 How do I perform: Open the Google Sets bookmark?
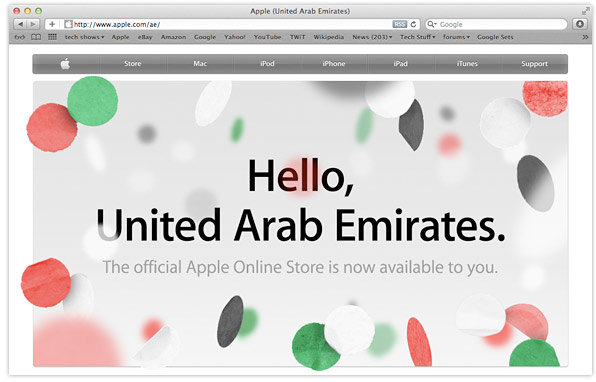click(x=495, y=37)
